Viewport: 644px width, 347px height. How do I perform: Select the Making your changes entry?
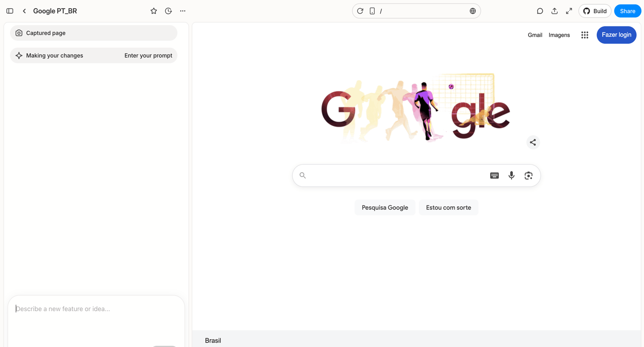click(94, 55)
